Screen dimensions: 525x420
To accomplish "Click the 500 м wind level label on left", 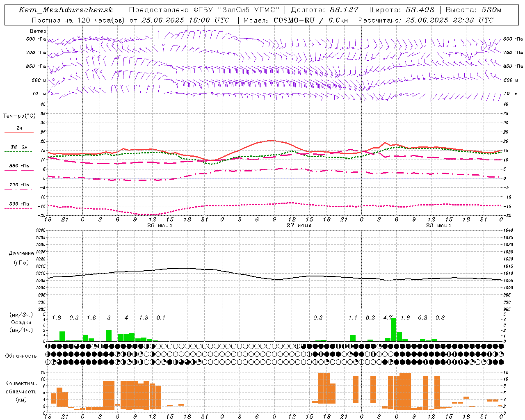I will [39, 80].
